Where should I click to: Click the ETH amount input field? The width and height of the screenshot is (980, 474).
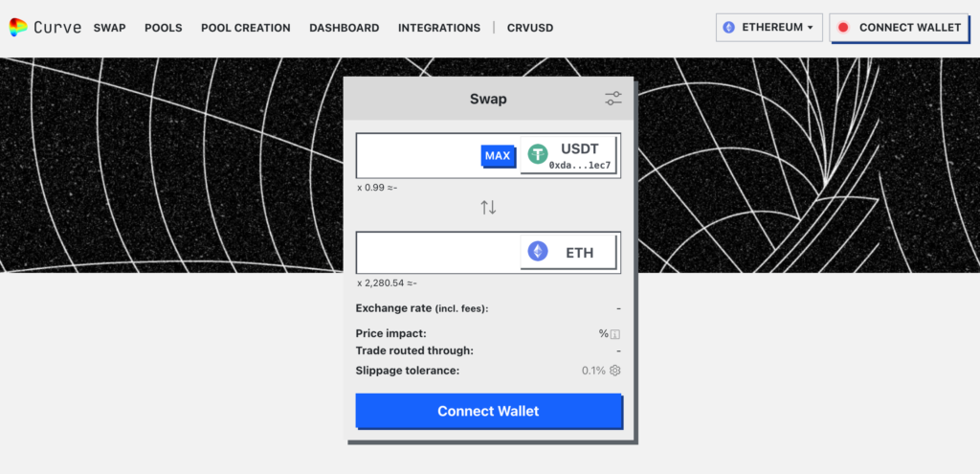click(x=438, y=253)
